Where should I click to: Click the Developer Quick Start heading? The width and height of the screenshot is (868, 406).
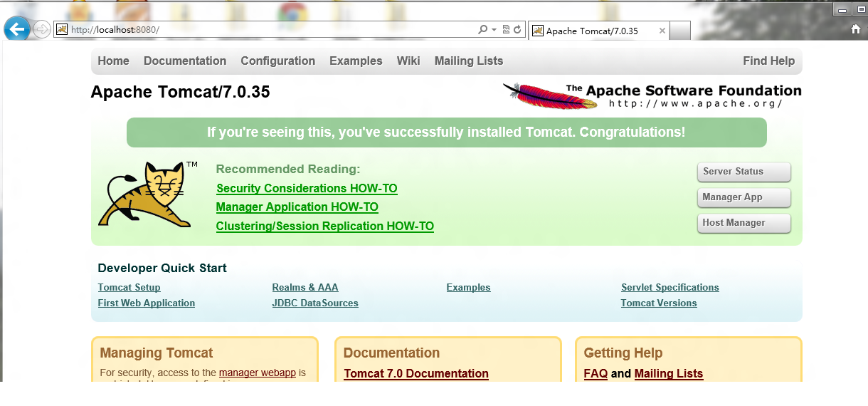pyautogui.click(x=162, y=269)
